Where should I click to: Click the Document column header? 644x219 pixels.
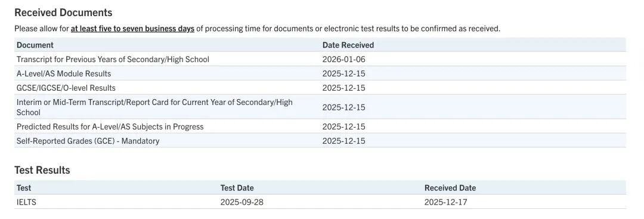[x=35, y=45]
